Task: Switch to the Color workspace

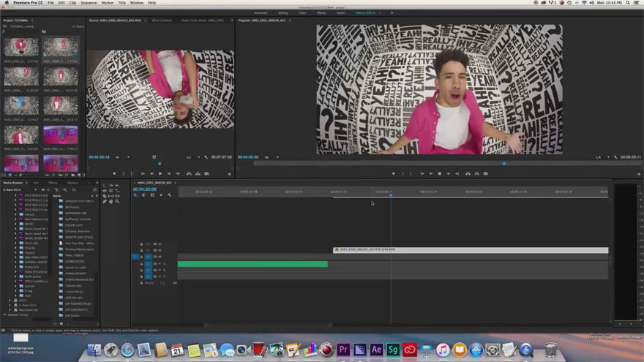Action: click(x=302, y=12)
